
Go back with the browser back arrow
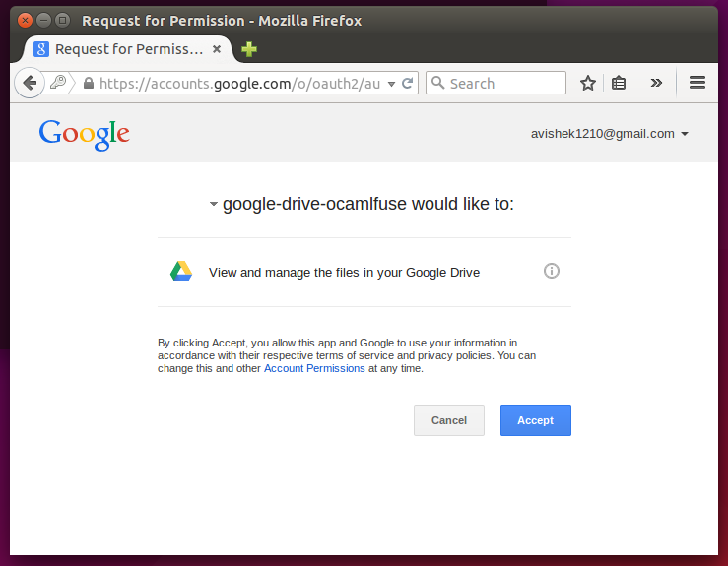[x=30, y=83]
